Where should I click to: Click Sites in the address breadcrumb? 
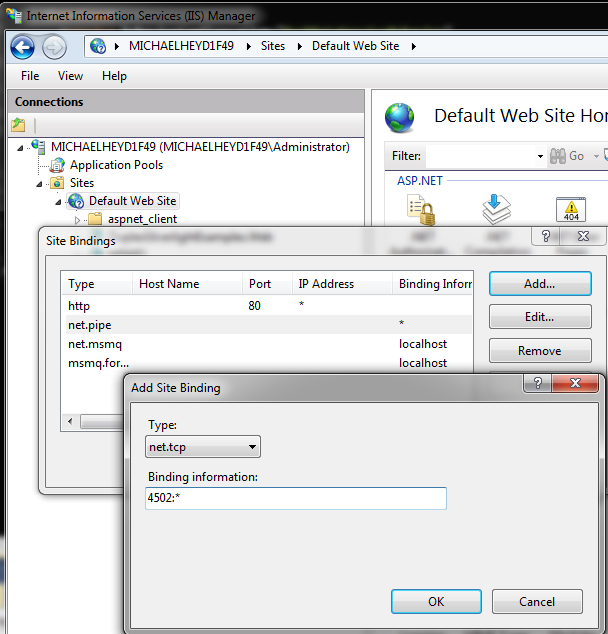coord(273,46)
